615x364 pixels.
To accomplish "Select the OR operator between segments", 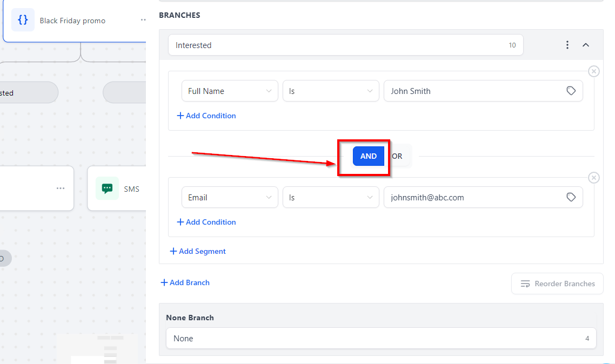I will (x=397, y=156).
